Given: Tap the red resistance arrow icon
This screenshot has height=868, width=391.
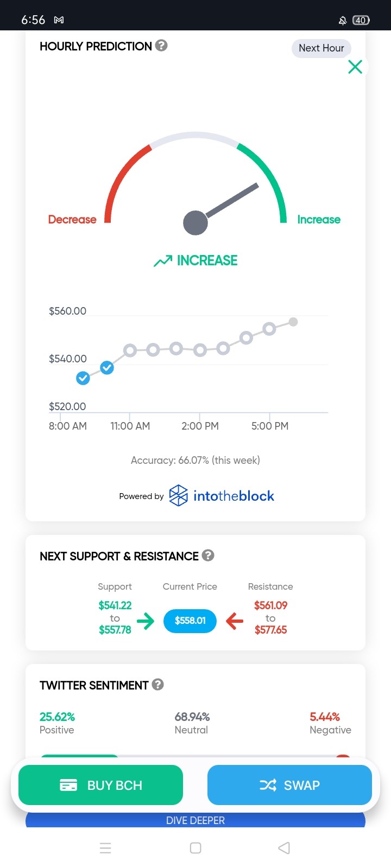Looking at the screenshot, I should (x=235, y=621).
